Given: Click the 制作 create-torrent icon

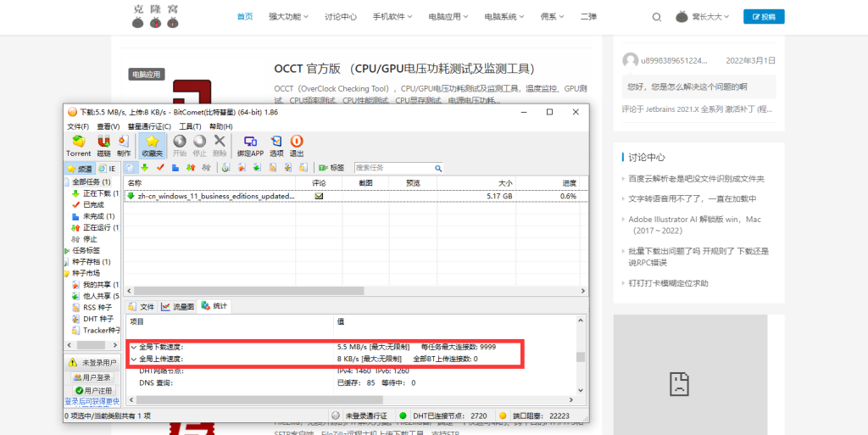Looking at the screenshot, I should coord(124,146).
